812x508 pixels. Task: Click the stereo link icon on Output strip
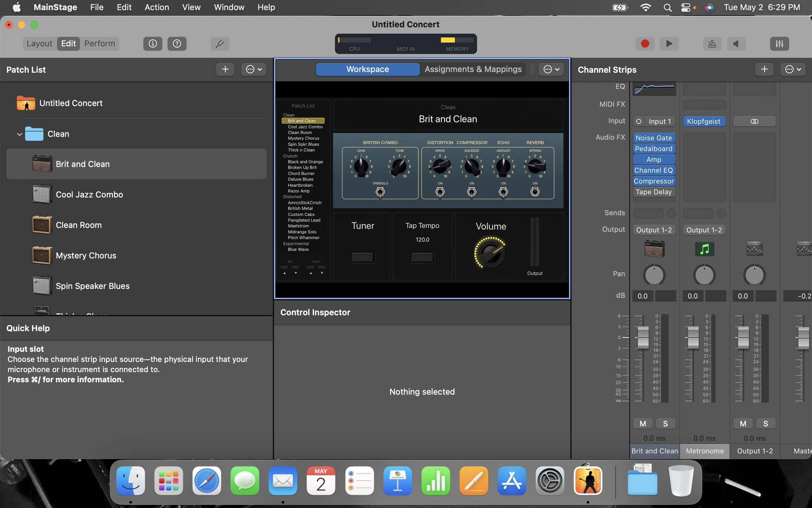click(x=754, y=121)
